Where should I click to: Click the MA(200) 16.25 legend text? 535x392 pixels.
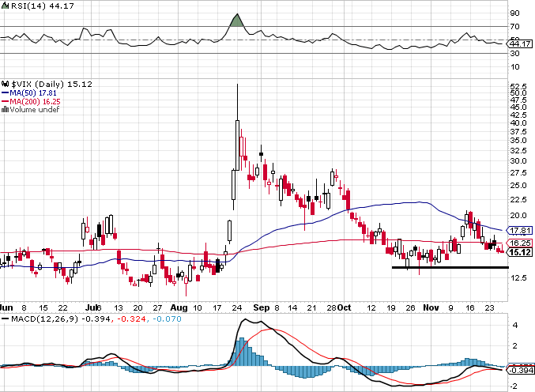[35, 102]
